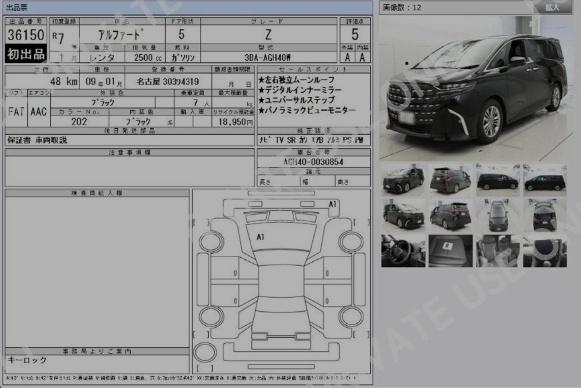581x388 pixels.
Task: Click the 初出品 badge under lot 36150
Action: click(x=26, y=54)
